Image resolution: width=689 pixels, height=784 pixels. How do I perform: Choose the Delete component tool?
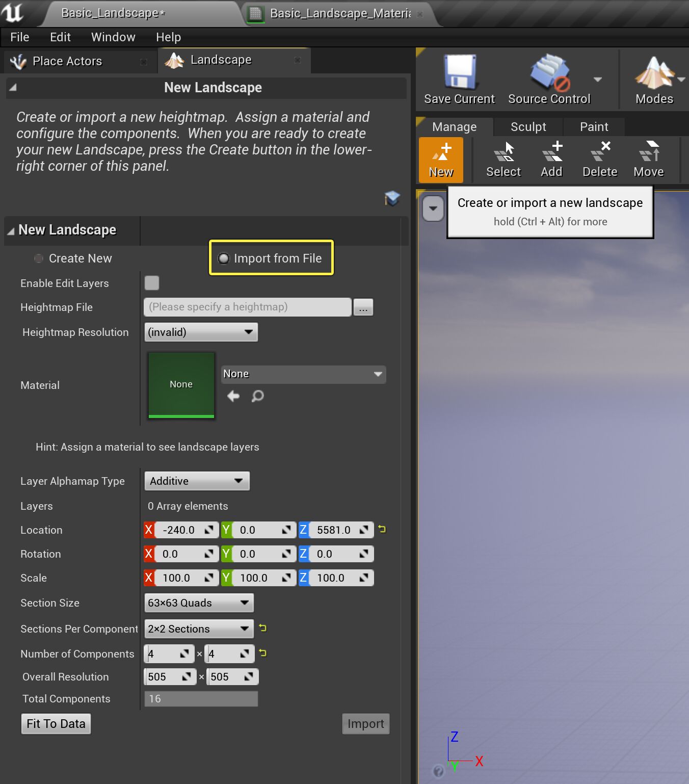pos(599,158)
